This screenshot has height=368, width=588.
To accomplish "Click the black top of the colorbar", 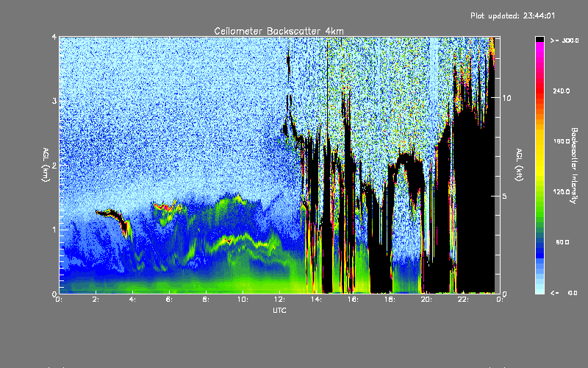I will (539, 39).
